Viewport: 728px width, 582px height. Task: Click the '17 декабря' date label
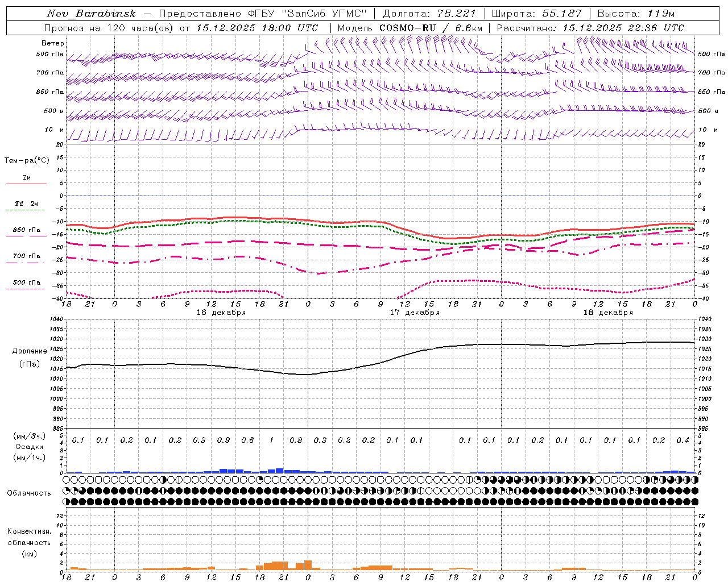pos(415,313)
